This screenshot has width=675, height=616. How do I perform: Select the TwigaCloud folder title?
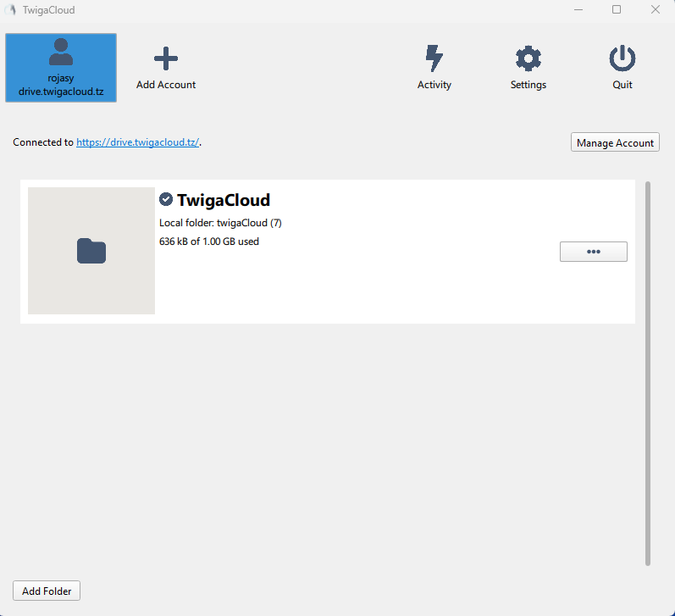pyautogui.click(x=224, y=200)
